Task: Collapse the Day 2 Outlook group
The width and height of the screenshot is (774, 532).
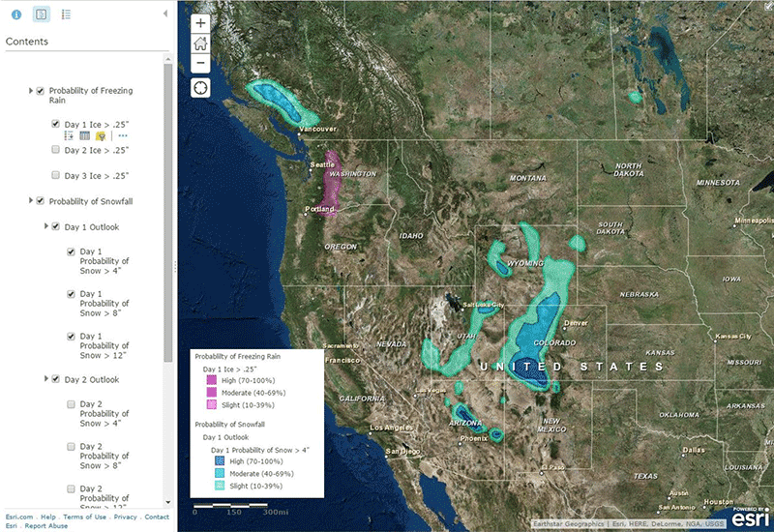Action: (x=45, y=379)
